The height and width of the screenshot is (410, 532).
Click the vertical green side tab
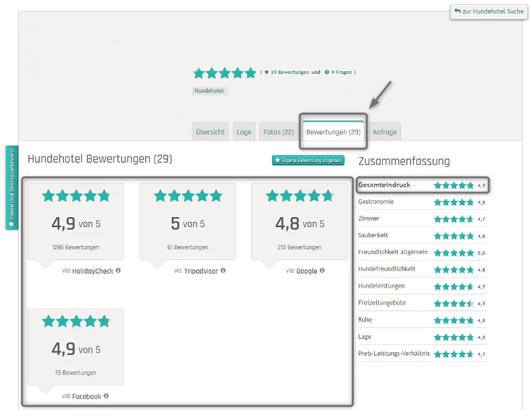[11, 188]
